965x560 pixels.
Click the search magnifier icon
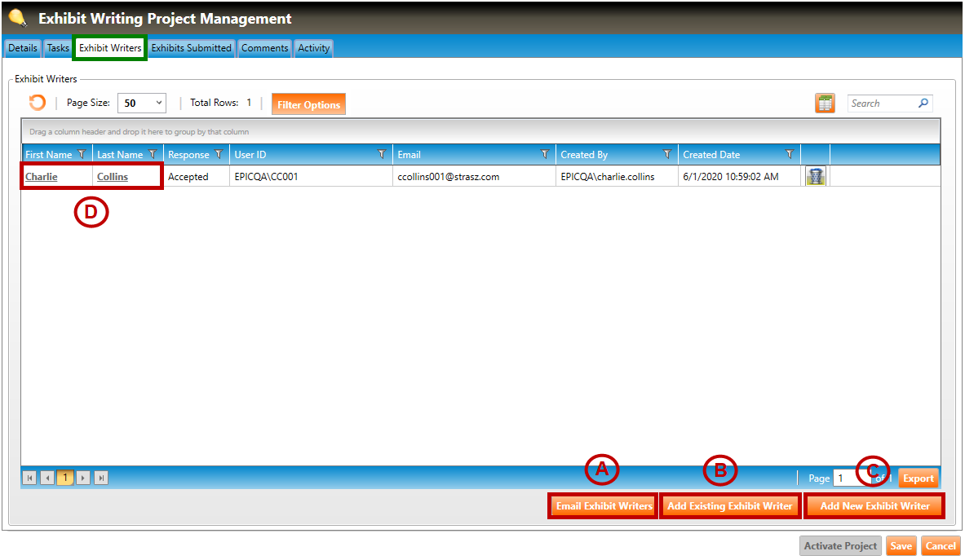923,104
